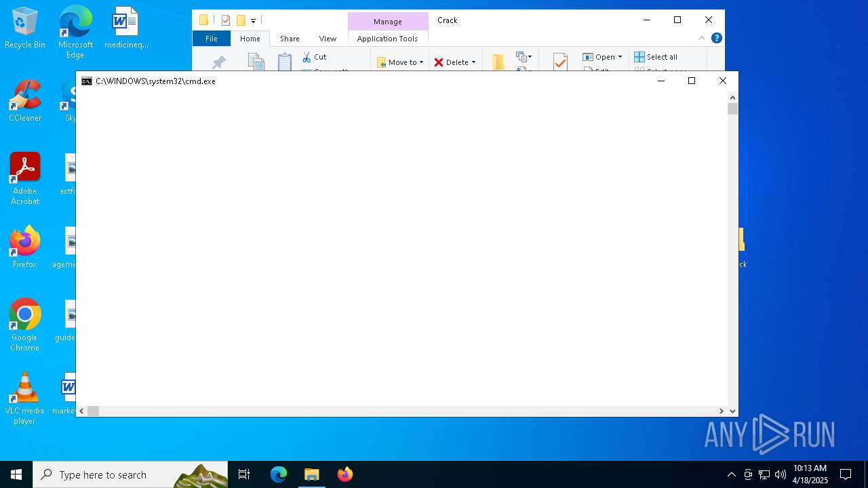Click the taskbar search box
868x488 pixels.
coord(130,474)
